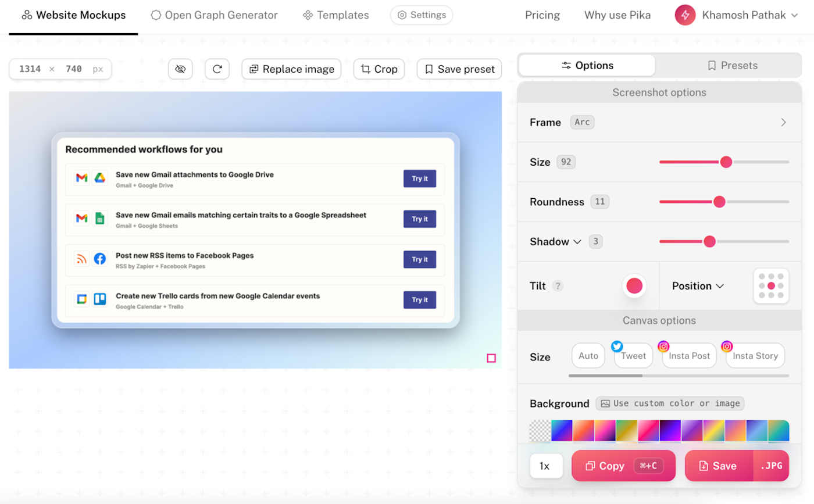Click the refresh/reset circular arrow icon
Viewport: 814px width, 504px height.
tap(217, 69)
